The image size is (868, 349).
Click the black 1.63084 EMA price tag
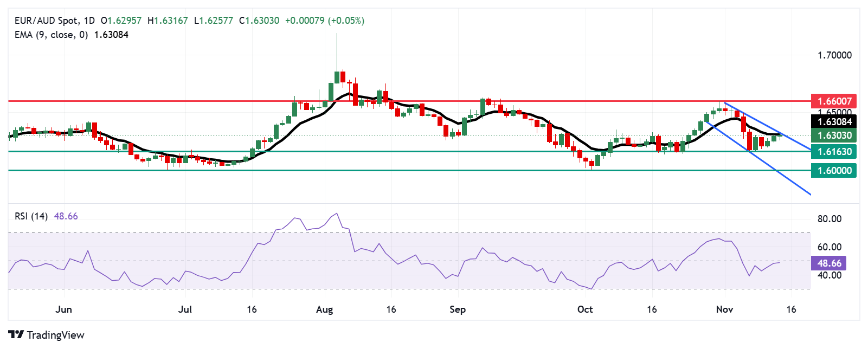(834, 122)
